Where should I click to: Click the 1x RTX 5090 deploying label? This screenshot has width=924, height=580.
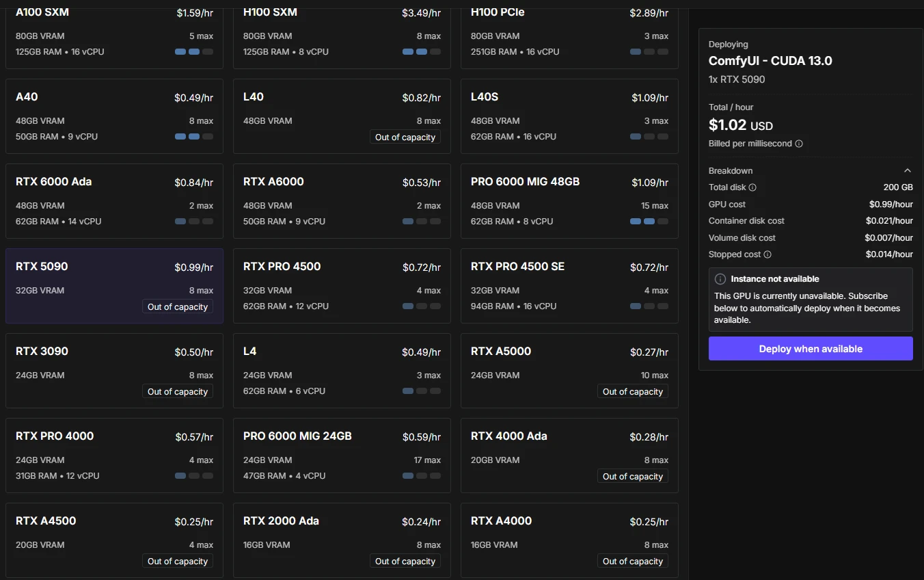click(x=737, y=79)
